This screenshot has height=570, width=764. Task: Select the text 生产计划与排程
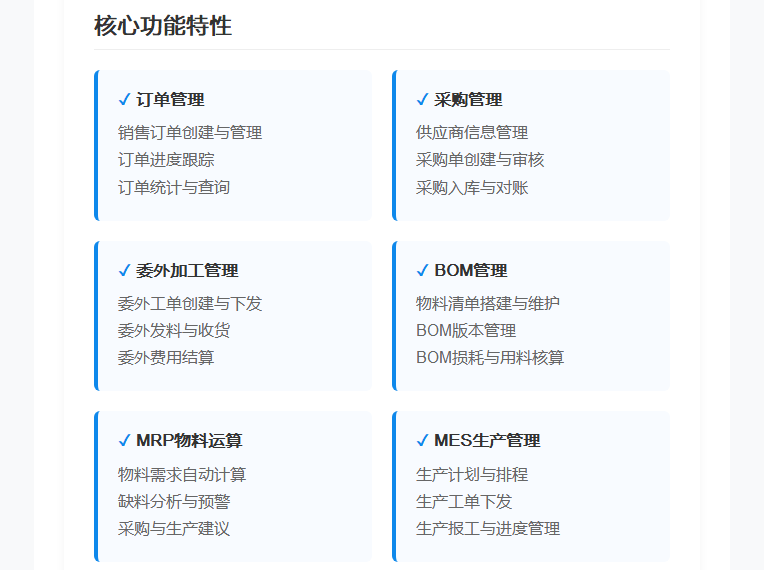click(472, 475)
